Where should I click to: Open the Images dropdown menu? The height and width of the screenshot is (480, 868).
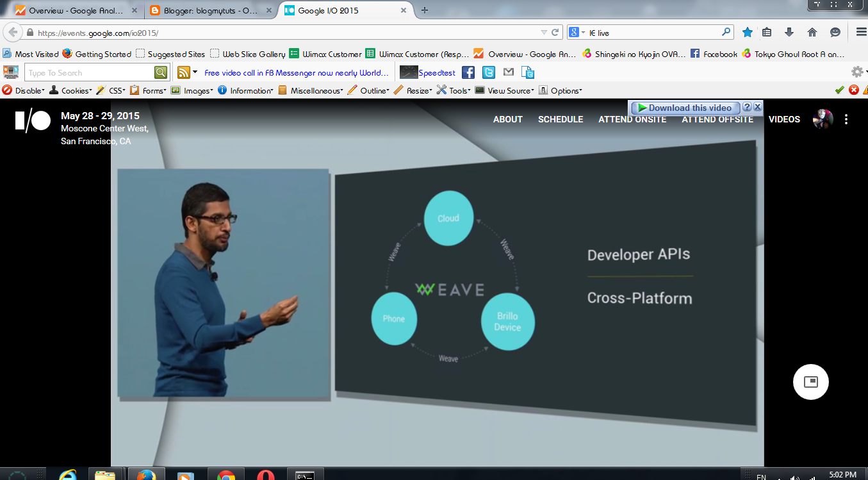click(192, 90)
